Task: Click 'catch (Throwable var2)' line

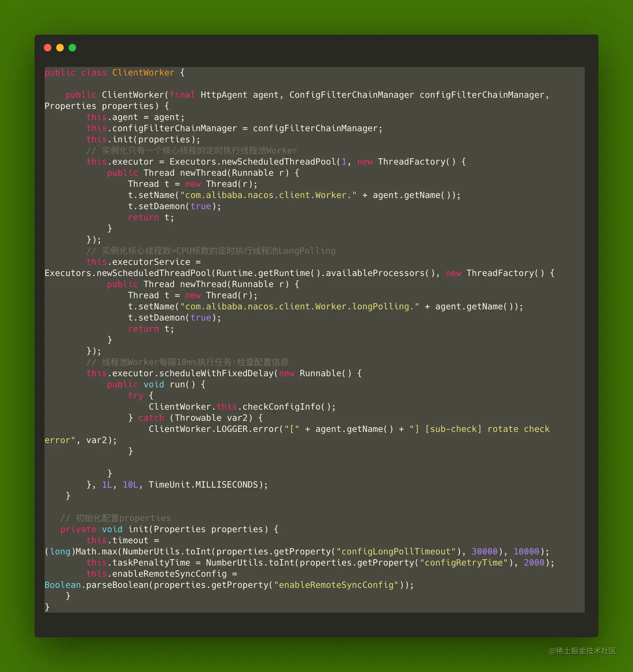Action: click(196, 418)
